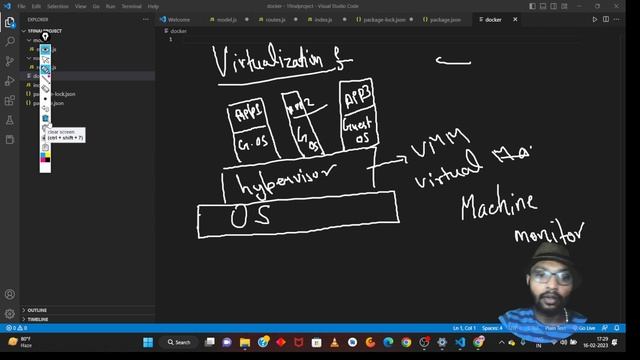Open the Explorer view in activity bar
Image resolution: width=640 pixels, height=360 pixels.
coord(10,22)
